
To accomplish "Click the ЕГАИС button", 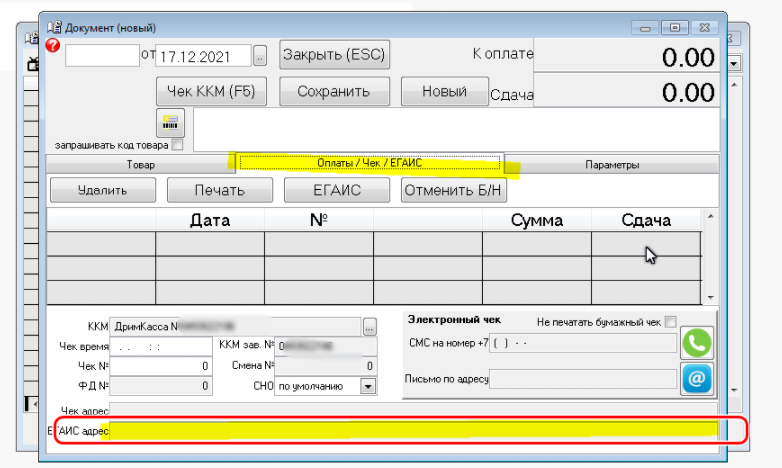I will (336, 189).
